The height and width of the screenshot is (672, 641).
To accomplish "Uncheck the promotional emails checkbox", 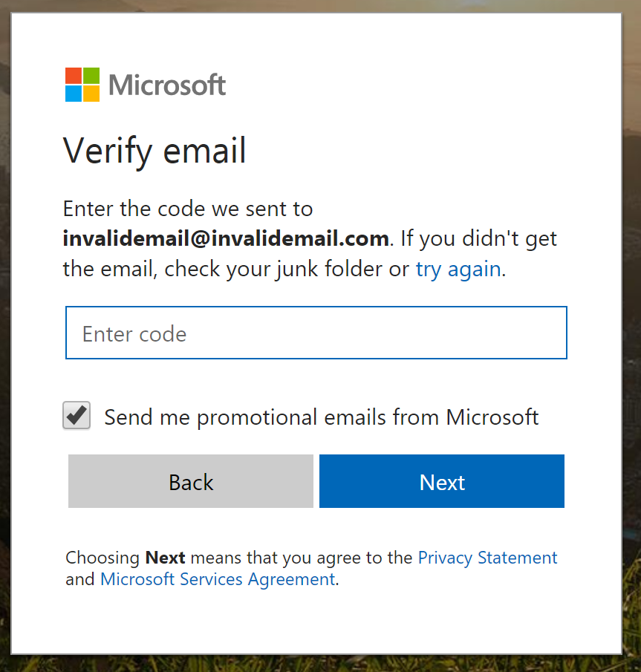I will click(x=77, y=415).
